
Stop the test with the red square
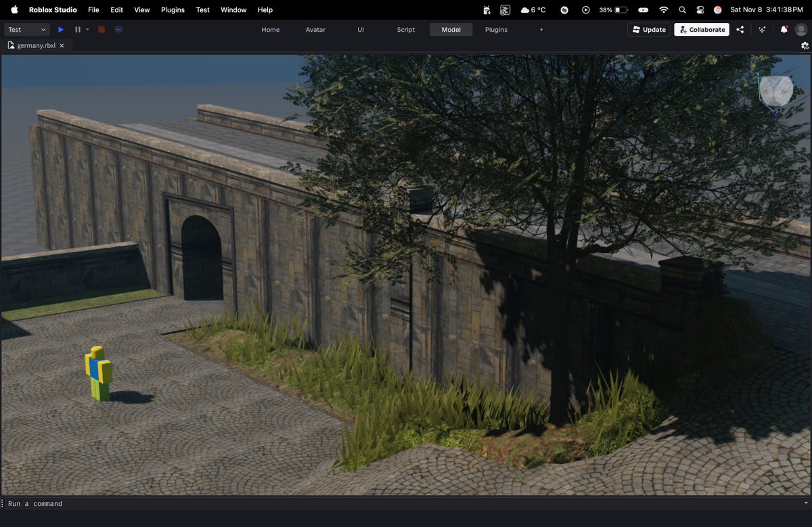(x=101, y=30)
